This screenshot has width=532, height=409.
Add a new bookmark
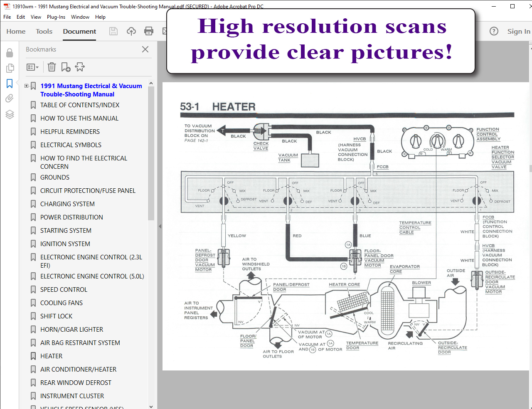(66, 67)
